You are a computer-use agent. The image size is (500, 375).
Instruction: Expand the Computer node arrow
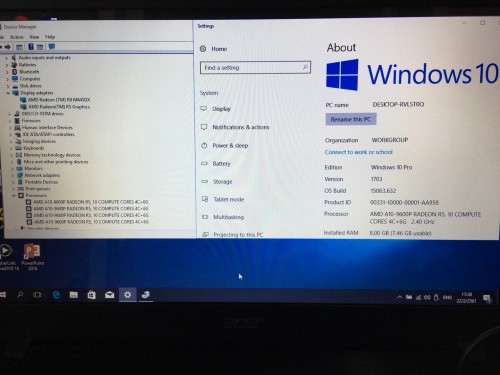pos(8,79)
